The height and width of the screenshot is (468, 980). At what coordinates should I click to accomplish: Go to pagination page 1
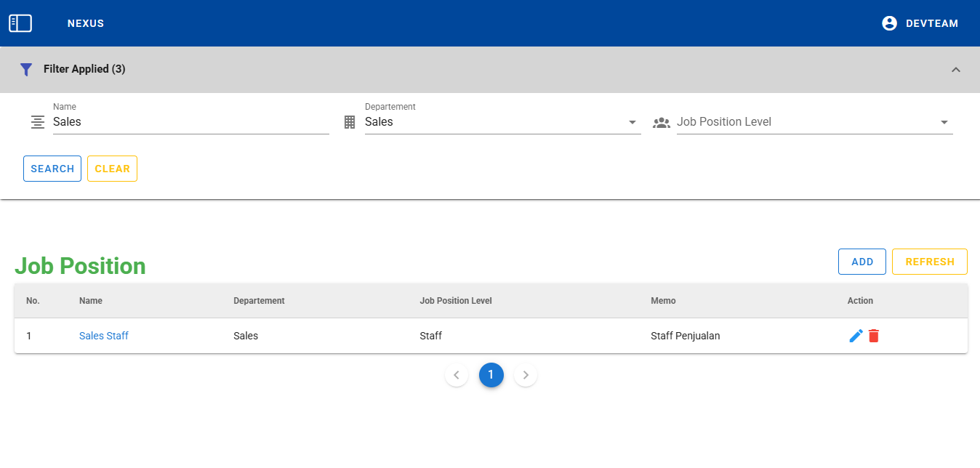coord(491,375)
